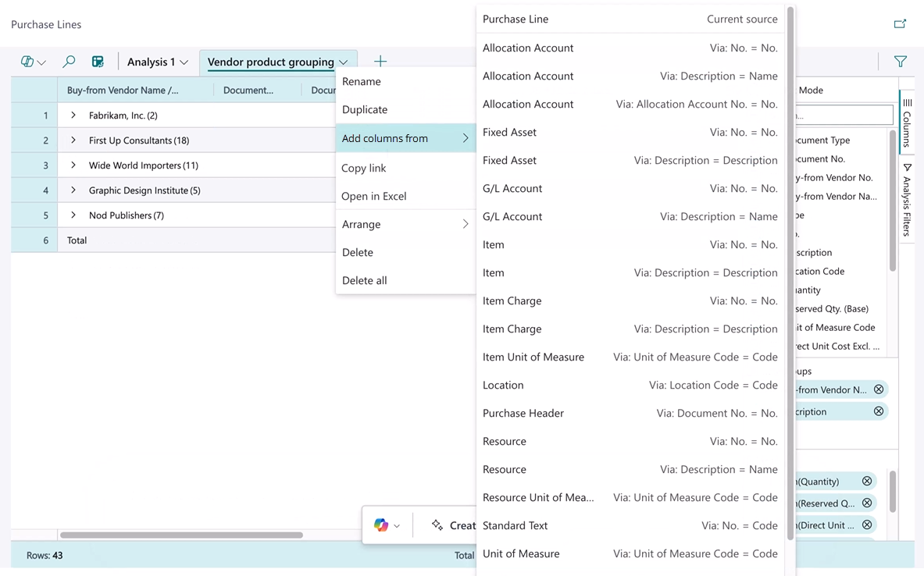The height and width of the screenshot is (576, 924).
Task: Remove the Description column chip
Action: 878,411
